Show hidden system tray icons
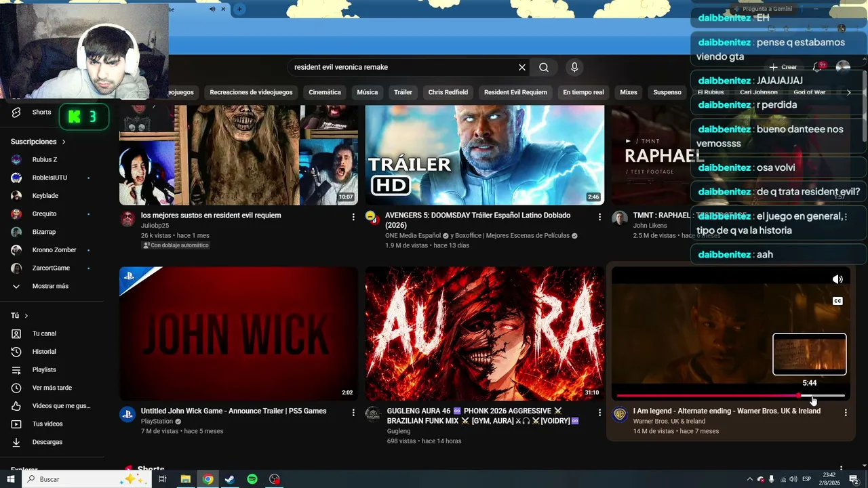This screenshot has width=868, height=488. pyautogui.click(x=749, y=479)
